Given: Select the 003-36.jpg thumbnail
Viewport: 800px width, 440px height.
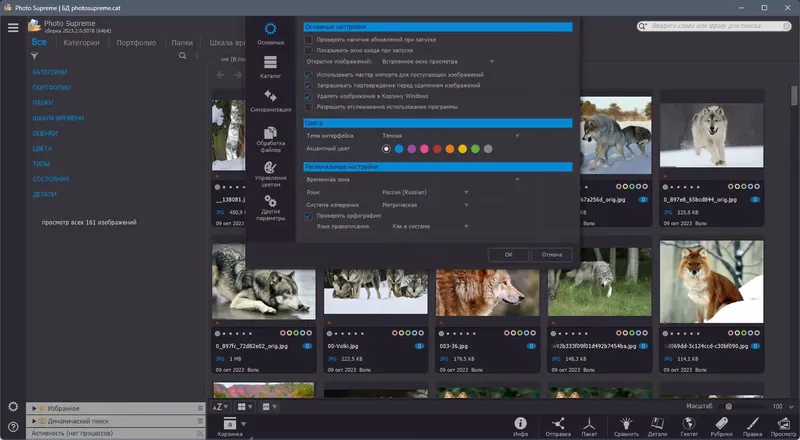Looking at the screenshot, I should (x=488, y=293).
